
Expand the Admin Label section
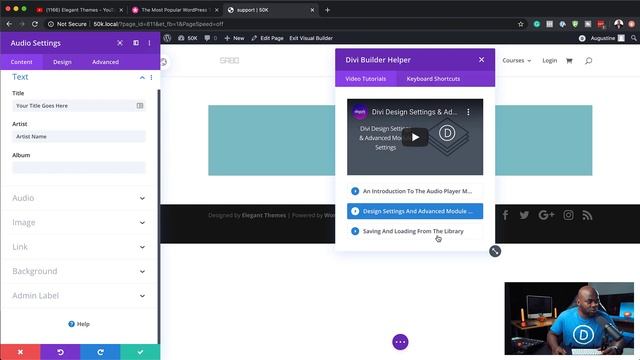(79, 296)
